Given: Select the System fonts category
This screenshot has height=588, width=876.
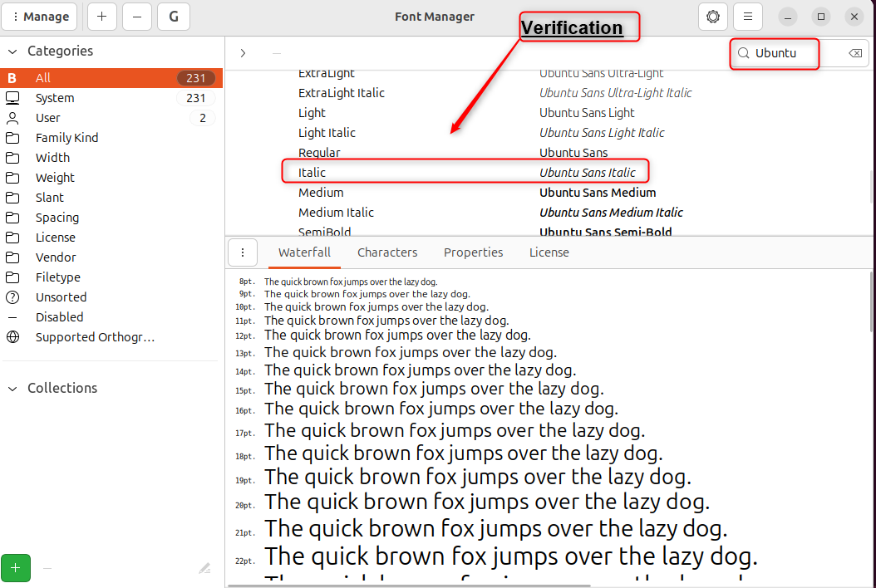Looking at the screenshot, I should point(56,97).
